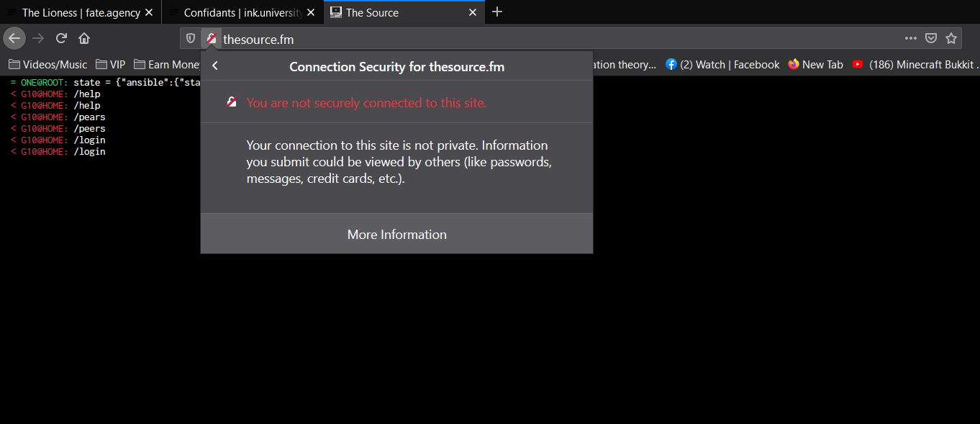Screen dimensions: 980x424
Task: Open the New Tab Firefox bookmark
Action: pos(815,64)
